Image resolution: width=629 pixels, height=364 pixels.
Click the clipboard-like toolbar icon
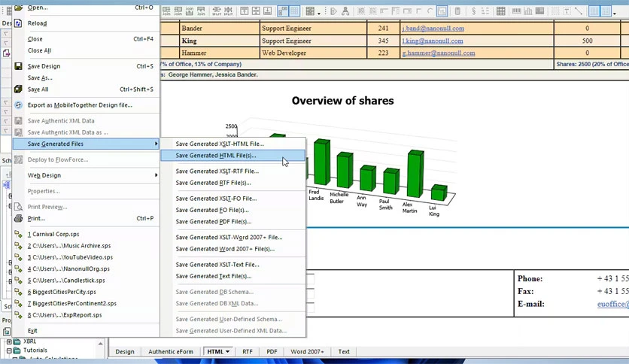coord(457,11)
